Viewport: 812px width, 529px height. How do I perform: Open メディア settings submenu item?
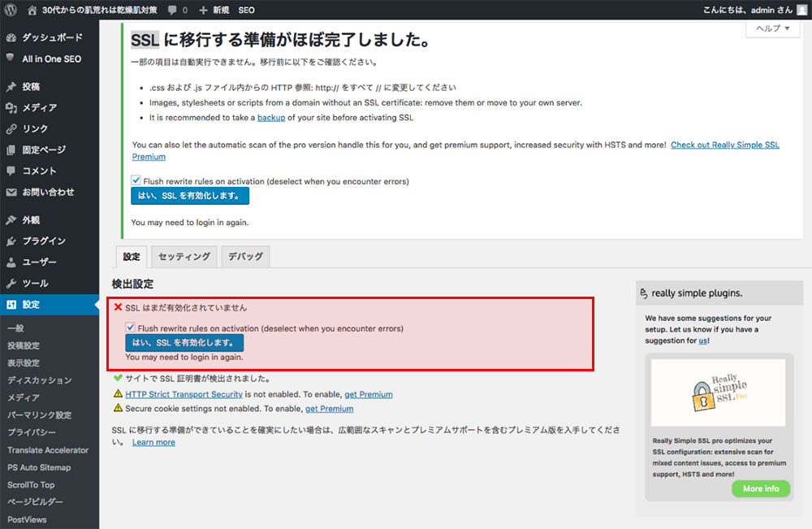coord(24,397)
